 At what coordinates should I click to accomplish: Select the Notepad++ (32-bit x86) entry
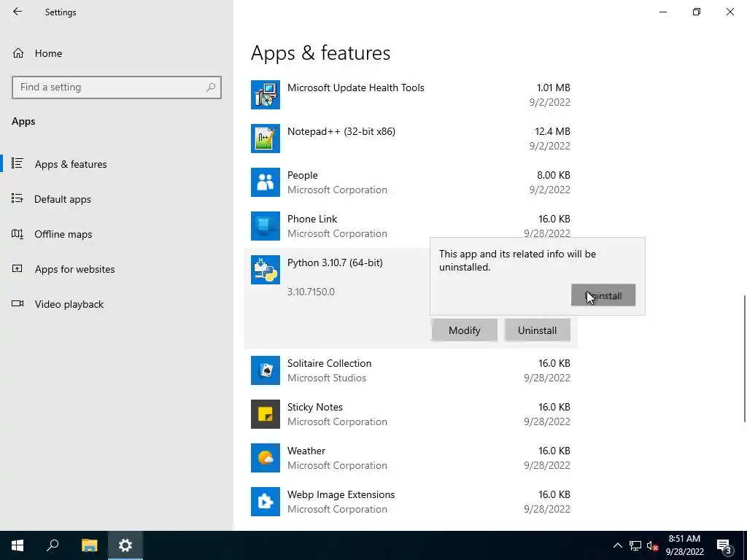[411, 139]
